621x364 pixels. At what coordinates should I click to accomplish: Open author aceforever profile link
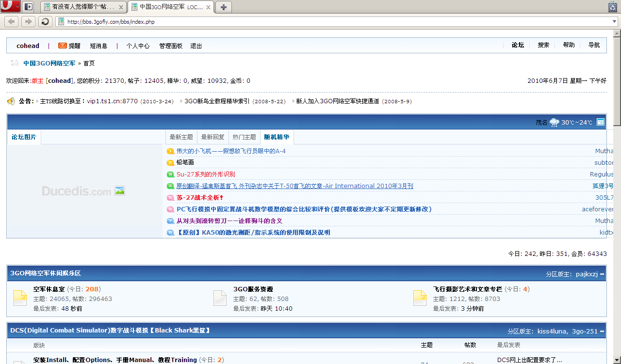click(598, 209)
